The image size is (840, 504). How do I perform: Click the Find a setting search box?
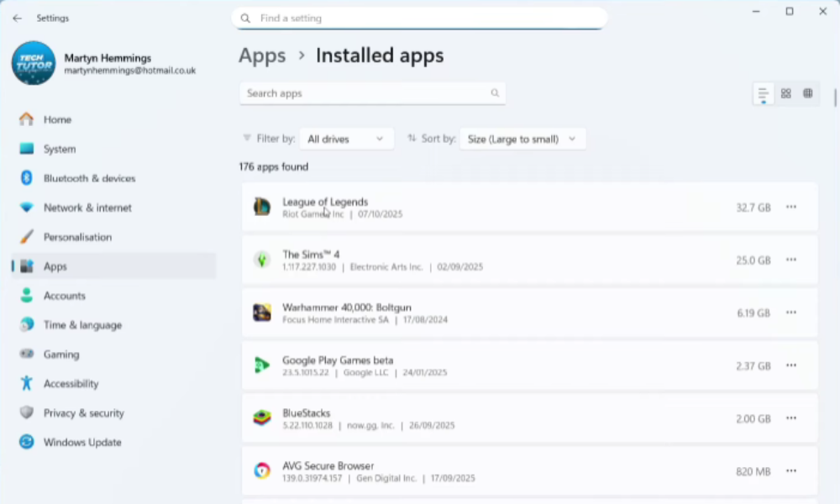(418, 18)
